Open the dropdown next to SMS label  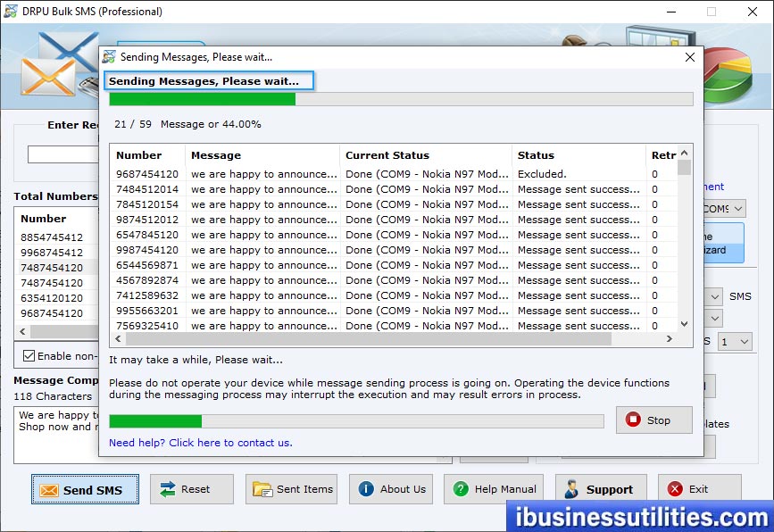pos(715,296)
